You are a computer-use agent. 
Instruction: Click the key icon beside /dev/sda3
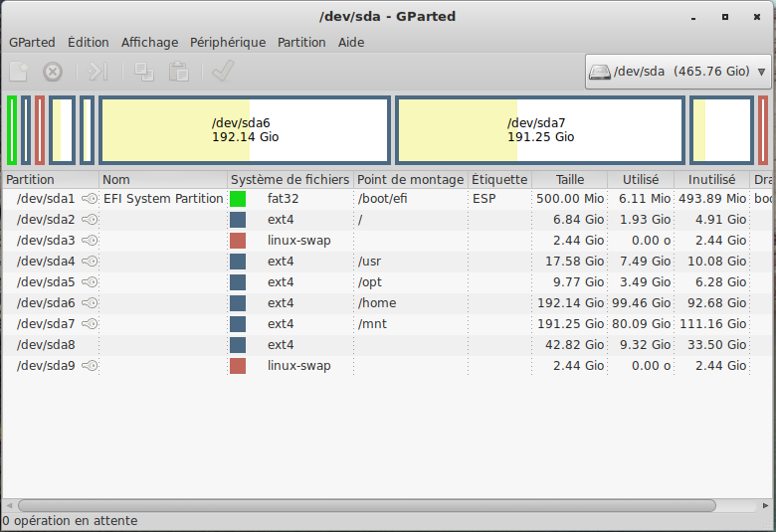90,240
